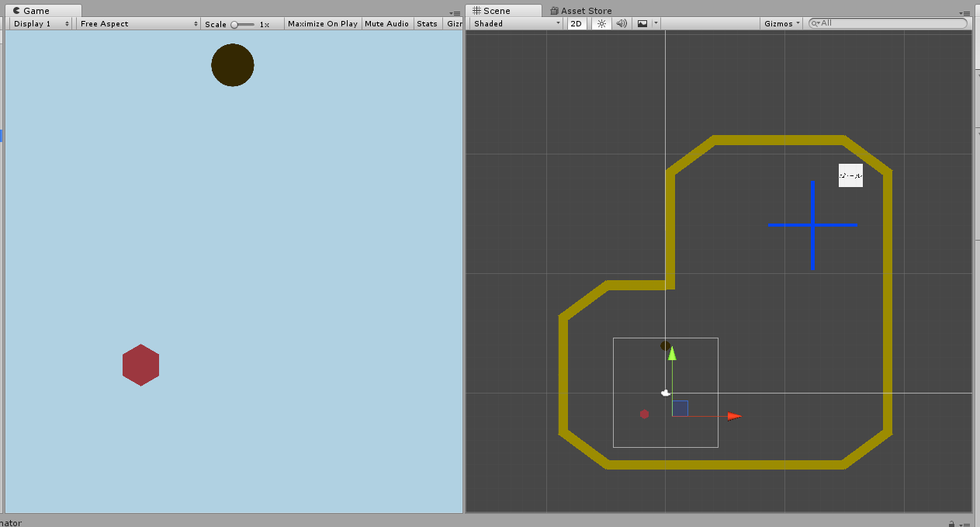Viewport: 980px width, 527px height.
Task: Toggle scene audio speaker icon
Action: point(622,23)
